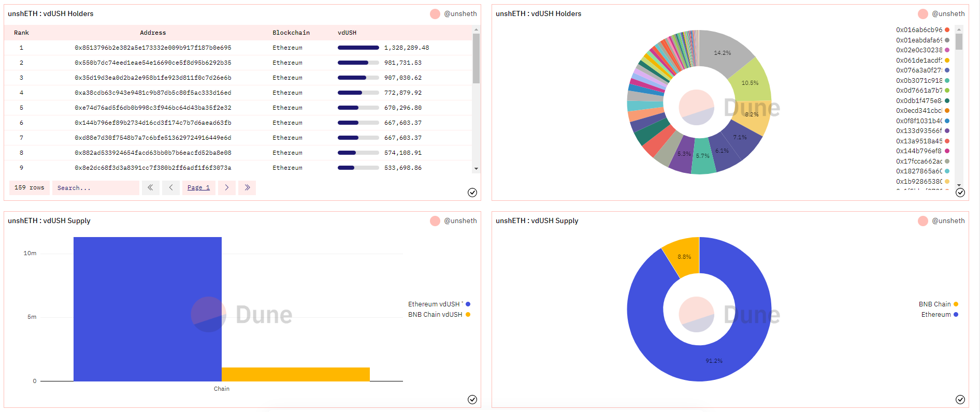Go to the previous page of the holders table
Image resolution: width=980 pixels, height=412 pixels.
point(171,187)
